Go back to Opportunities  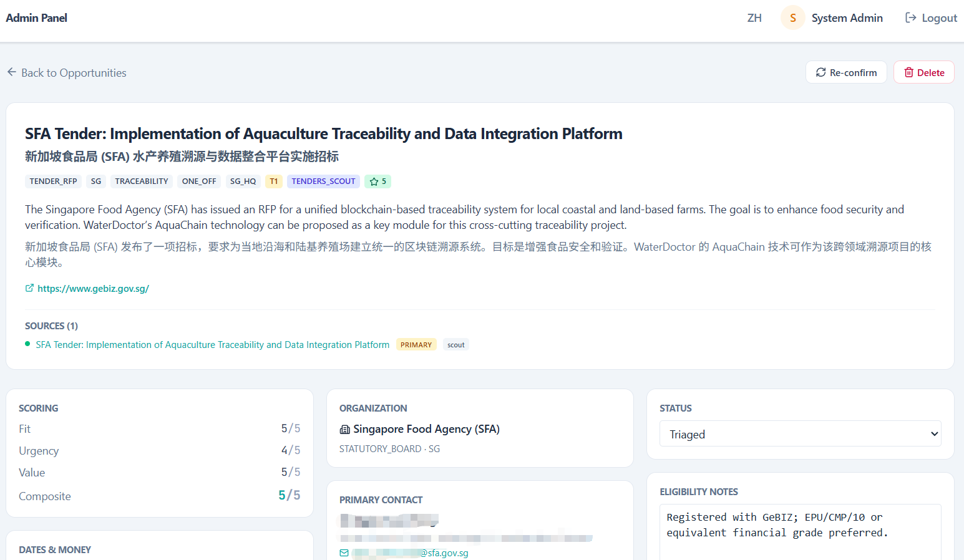[67, 72]
